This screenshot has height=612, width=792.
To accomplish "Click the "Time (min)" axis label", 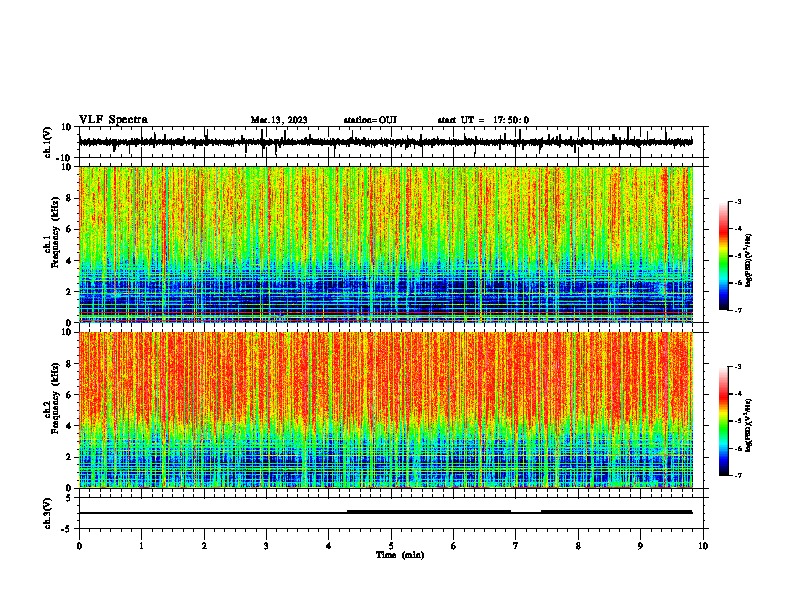I will tap(400, 555).
